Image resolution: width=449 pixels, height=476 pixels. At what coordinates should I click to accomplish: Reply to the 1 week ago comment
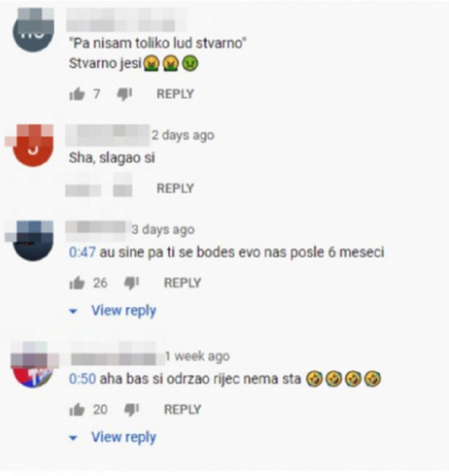[182, 410]
